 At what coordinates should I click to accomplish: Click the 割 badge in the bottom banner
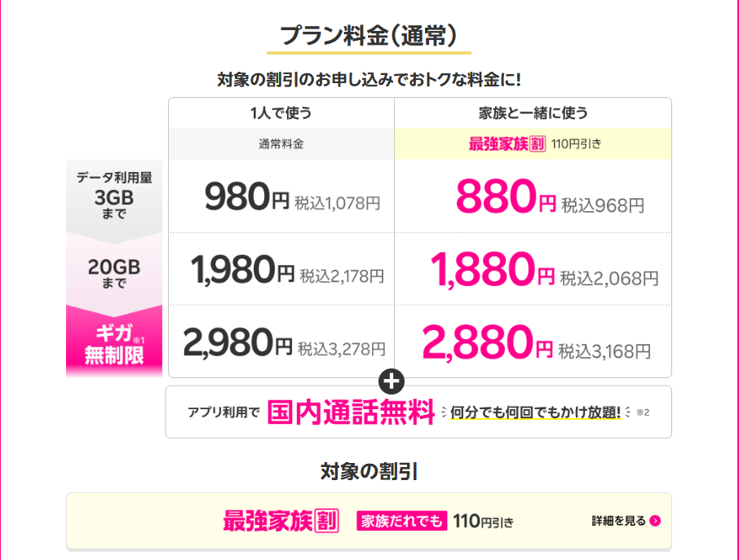point(328,521)
